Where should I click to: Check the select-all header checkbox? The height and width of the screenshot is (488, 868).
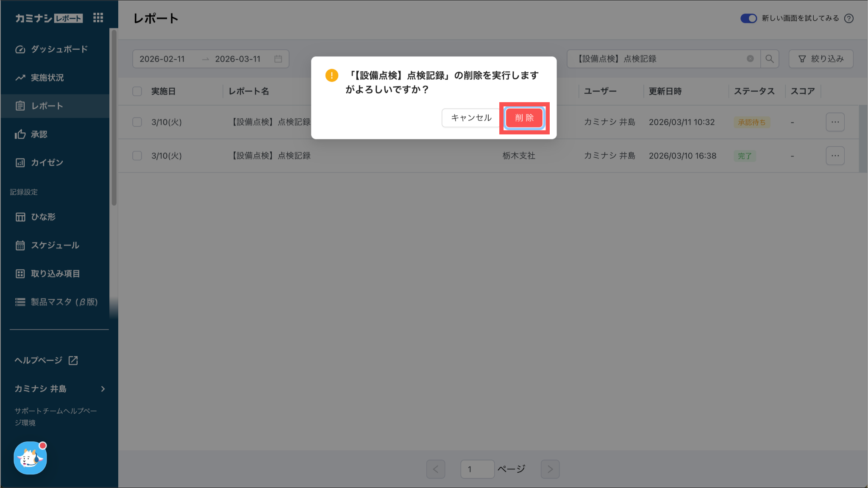(137, 91)
